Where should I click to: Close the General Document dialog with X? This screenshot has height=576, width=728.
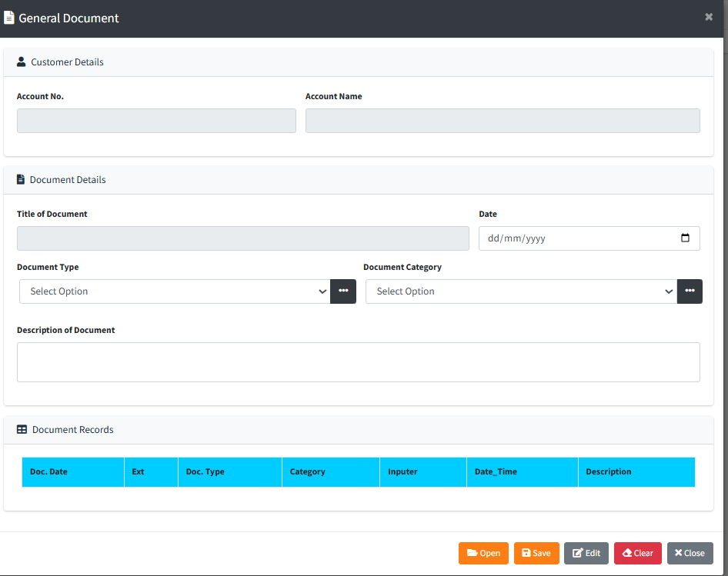click(709, 17)
